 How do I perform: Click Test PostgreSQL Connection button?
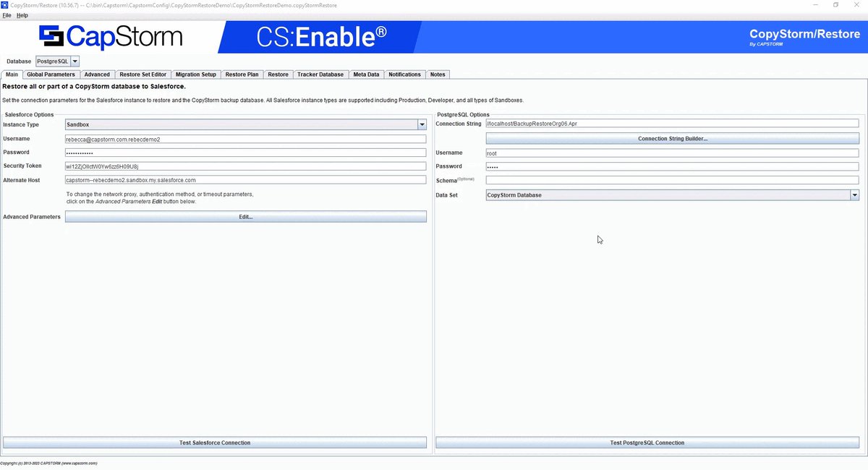click(647, 443)
